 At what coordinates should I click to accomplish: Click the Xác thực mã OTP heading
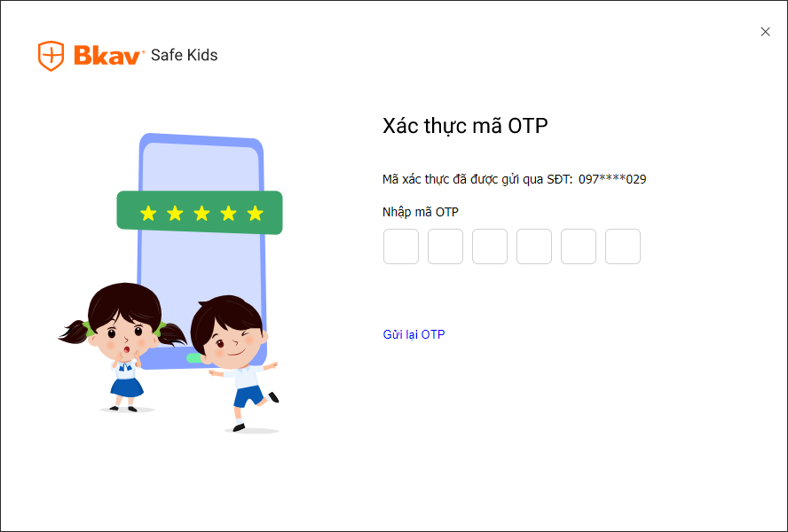(465, 126)
